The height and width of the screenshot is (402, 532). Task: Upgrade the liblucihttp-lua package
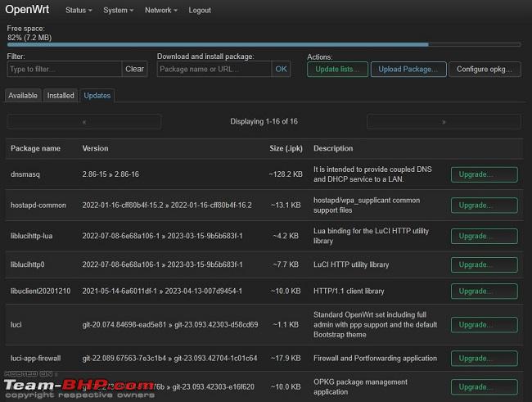click(x=485, y=236)
